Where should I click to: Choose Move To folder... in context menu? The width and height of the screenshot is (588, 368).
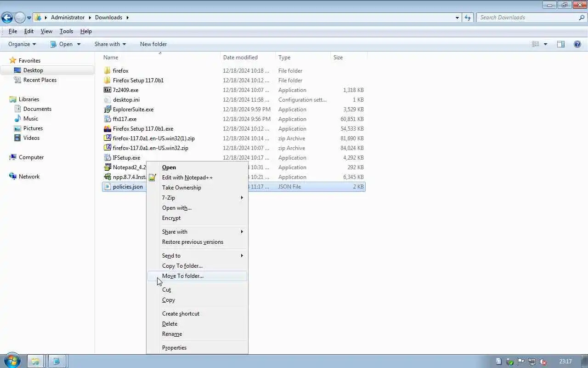point(197,276)
